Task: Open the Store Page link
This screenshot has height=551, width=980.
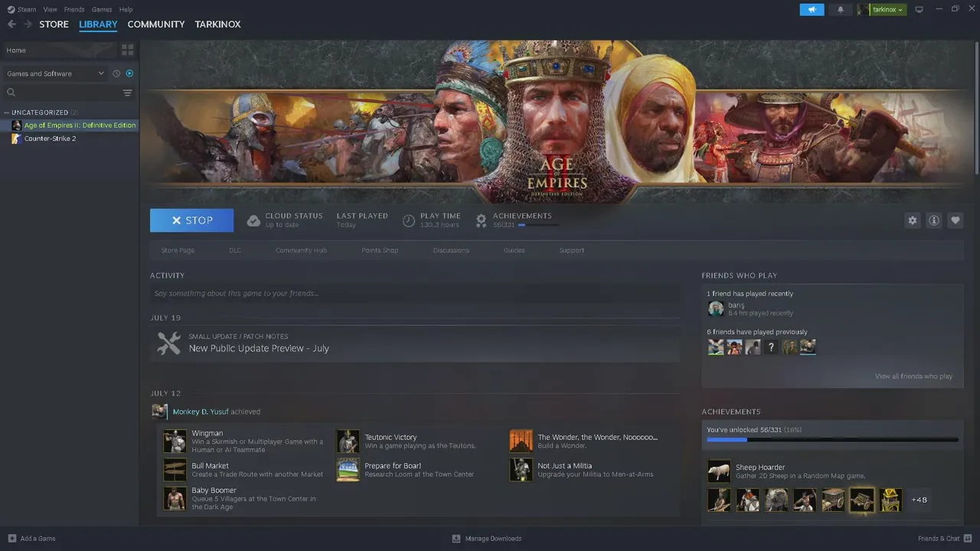Action: coord(178,250)
